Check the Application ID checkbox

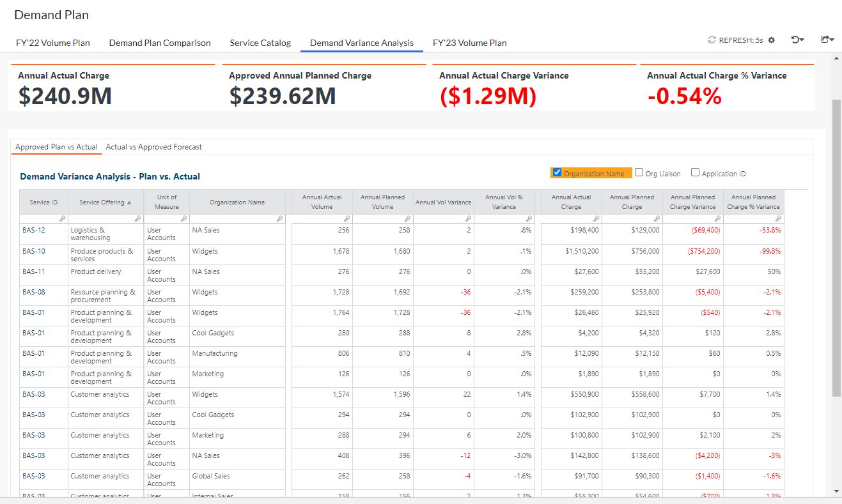(696, 172)
